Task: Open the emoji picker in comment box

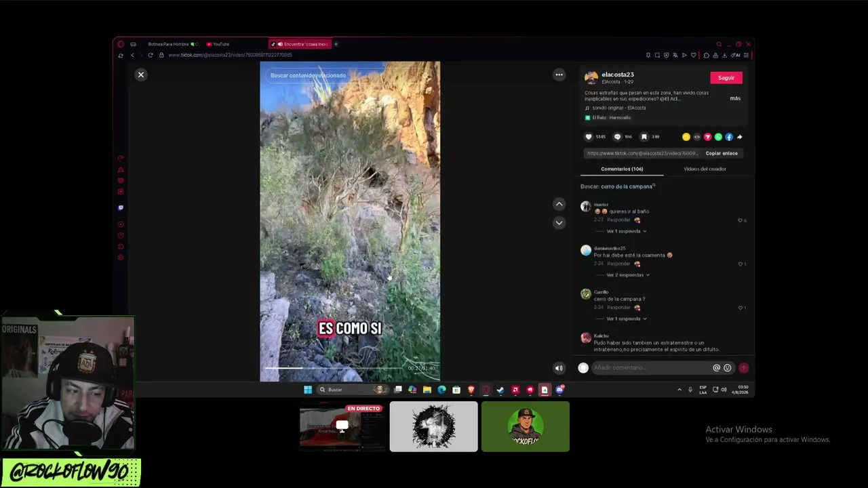Action: pos(728,368)
